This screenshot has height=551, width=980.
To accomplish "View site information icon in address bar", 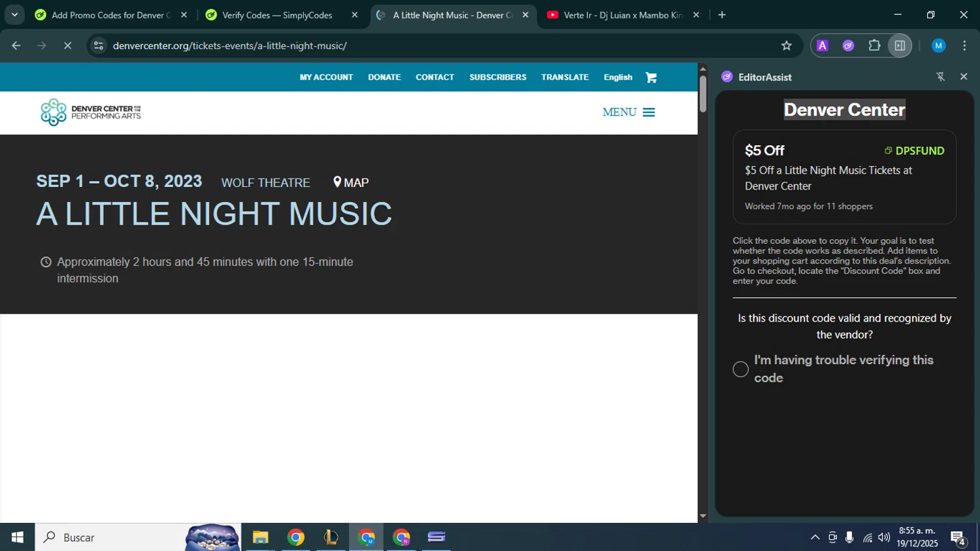I will click(99, 46).
